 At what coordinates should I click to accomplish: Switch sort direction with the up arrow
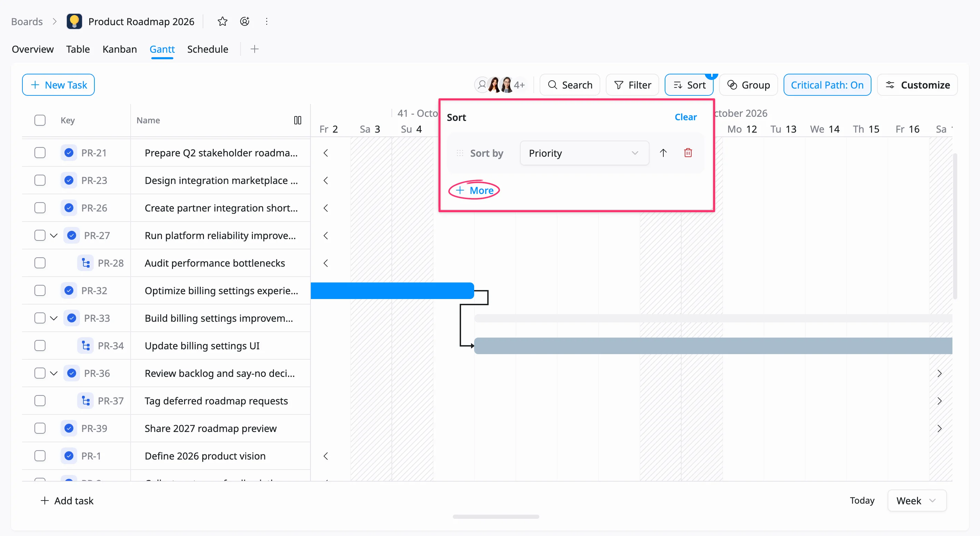(x=663, y=153)
